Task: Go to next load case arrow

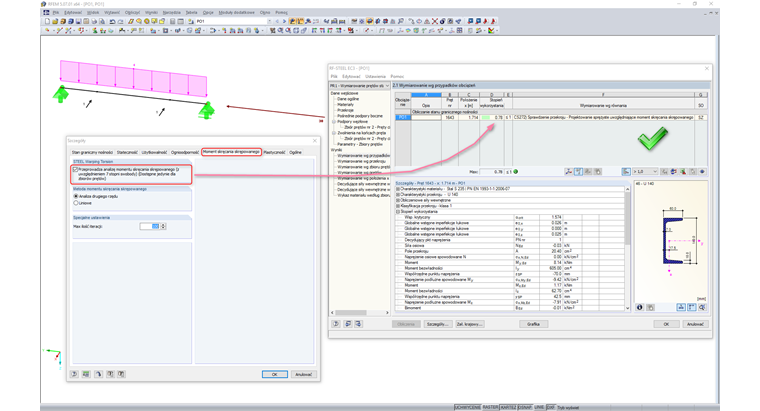Action: [284, 21]
